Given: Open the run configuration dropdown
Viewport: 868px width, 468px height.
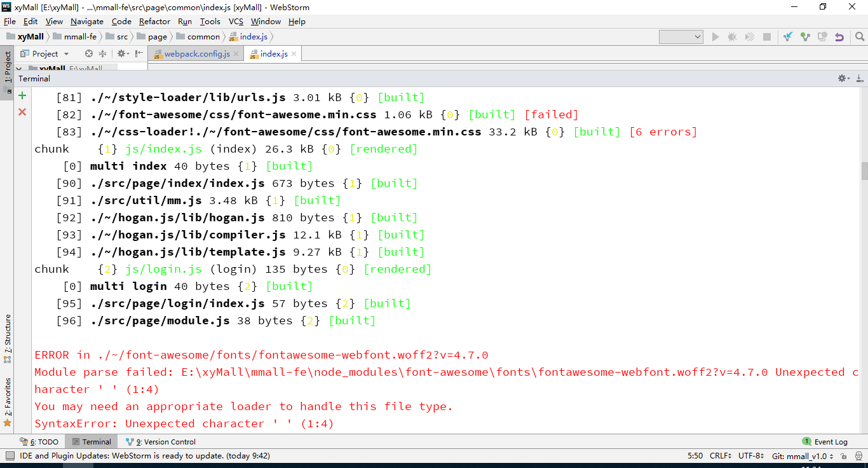Looking at the screenshot, I should [x=681, y=37].
